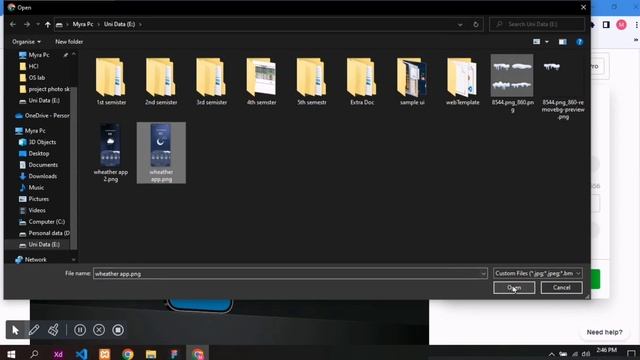Viewport: 640px width, 360px height.
Task: Click the Search Uni Data (E:) box
Action: tap(537, 24)
